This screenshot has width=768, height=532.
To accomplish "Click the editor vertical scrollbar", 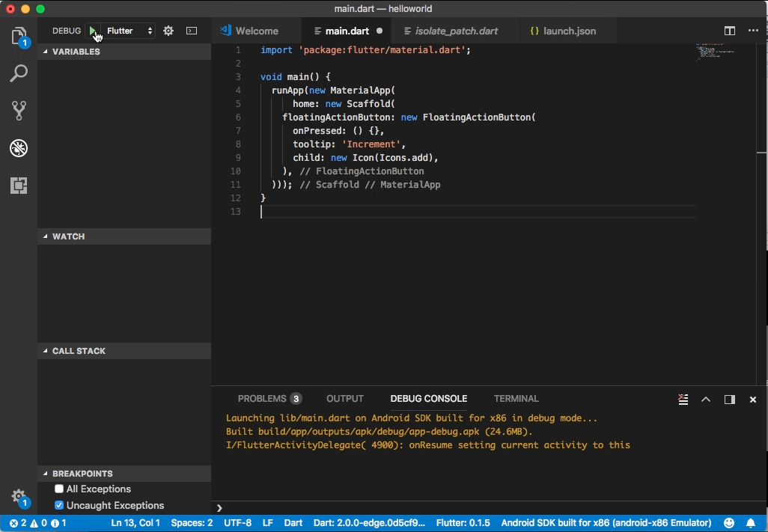I will tap(761, 214).
